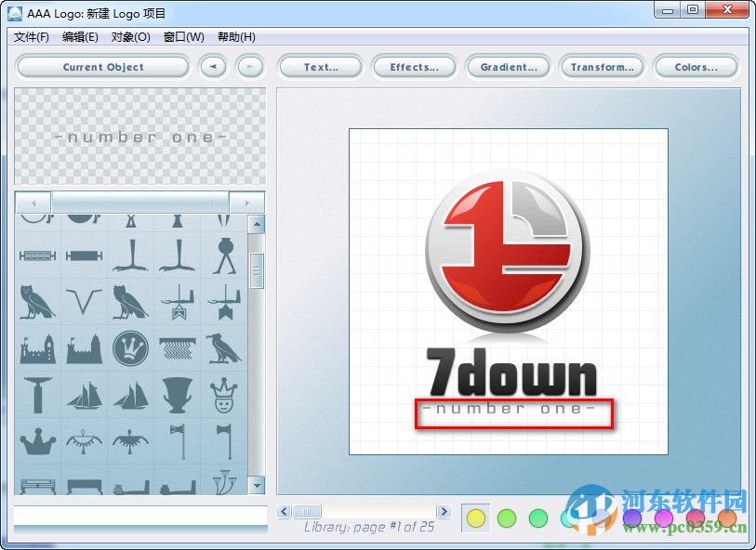
Task: Go to next object with right arrow button
Action: point(250,67)
